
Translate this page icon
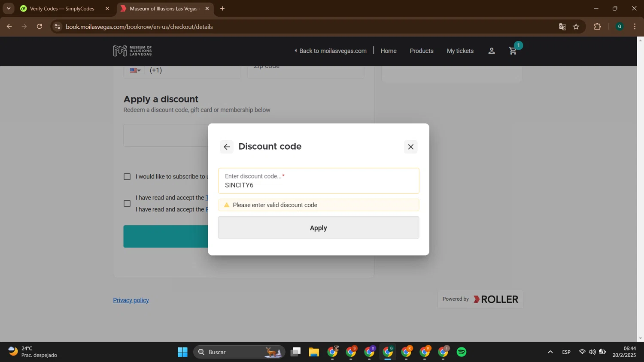(562, 27)
